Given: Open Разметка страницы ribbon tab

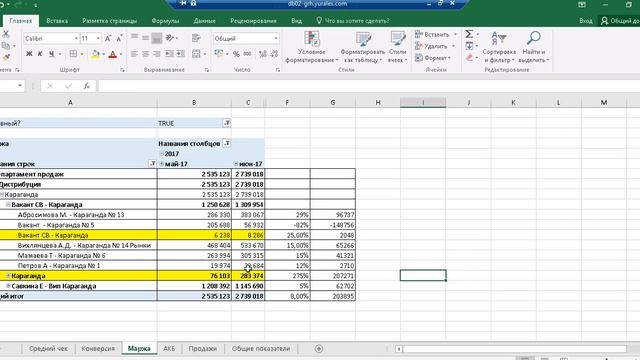Looking at the screenshot, I should pos(110,21).
